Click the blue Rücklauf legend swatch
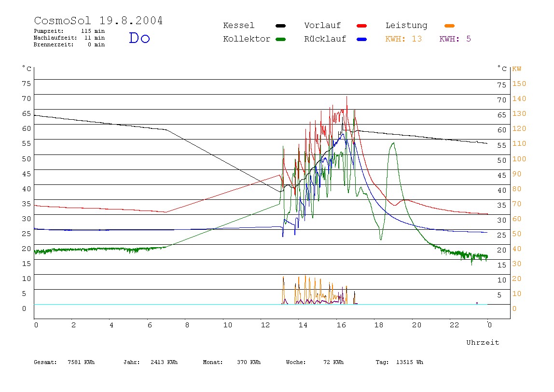The image size is (554, 392). pos(362,39)
